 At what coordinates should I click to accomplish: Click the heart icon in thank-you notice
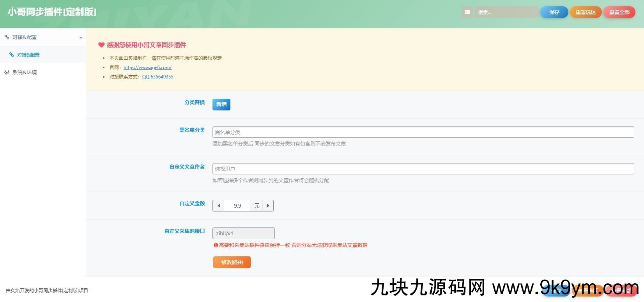click(x=101, y=45)
